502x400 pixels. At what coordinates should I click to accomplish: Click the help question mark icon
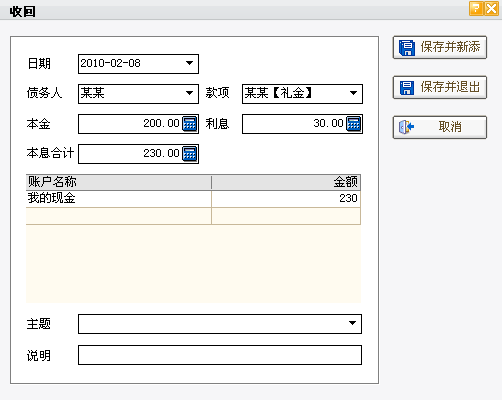476,8
